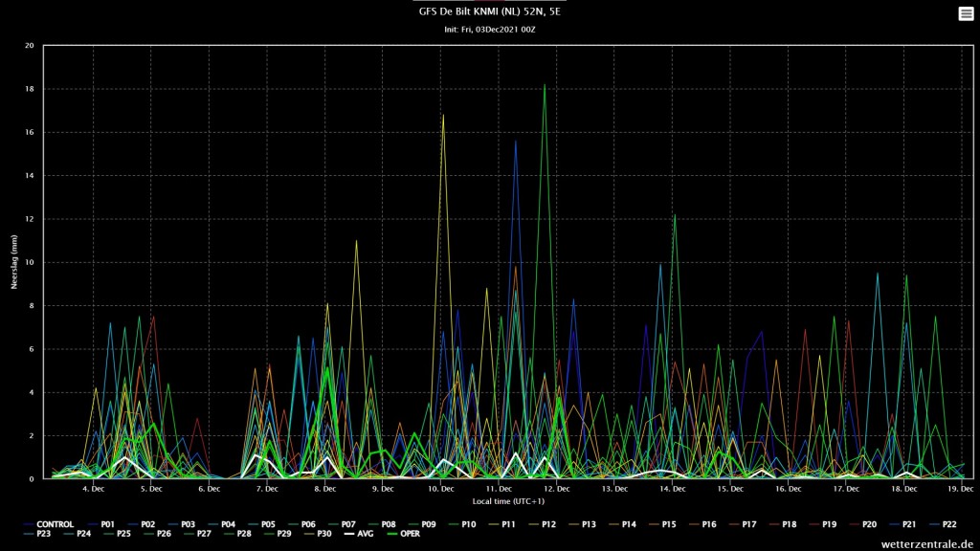Toggle the P16 legend item
Image resolution: width=980 pixels, height=551 pixels.
(x=702, y=524)
